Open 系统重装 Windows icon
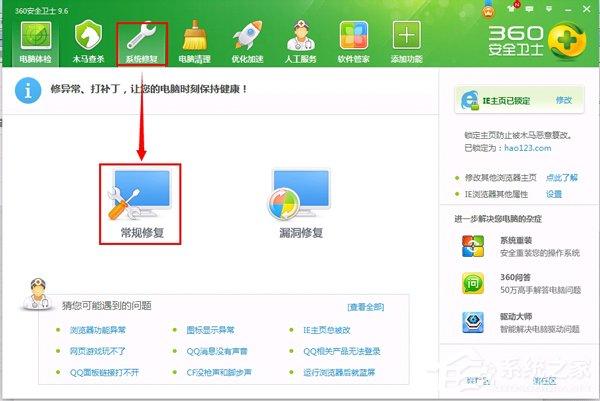Image resolution: width=600 pixels, height=401 pixels. (x=473, y=246)
